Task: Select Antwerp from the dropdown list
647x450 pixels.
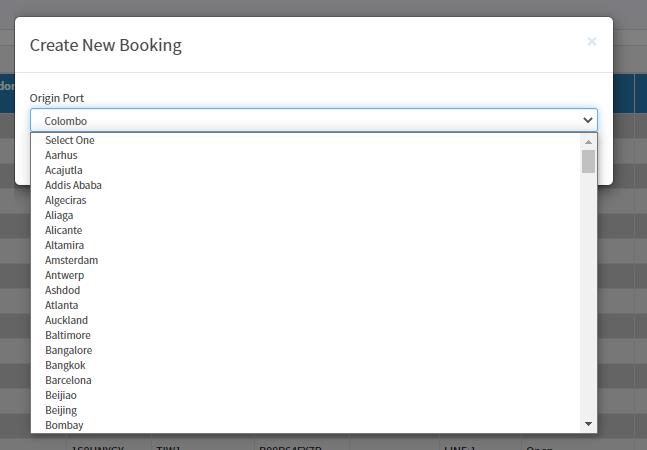Action: [x=306, y=275]
